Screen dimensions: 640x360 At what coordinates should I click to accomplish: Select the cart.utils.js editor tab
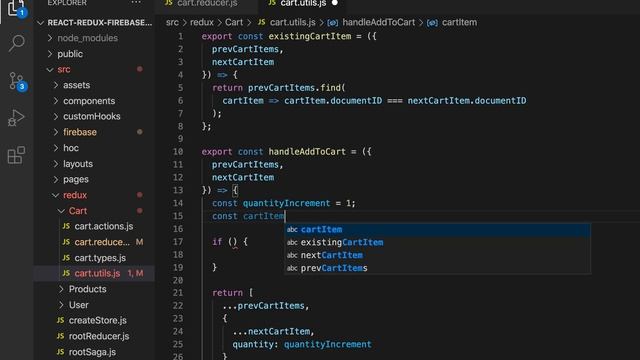click(x=303, y=3)
